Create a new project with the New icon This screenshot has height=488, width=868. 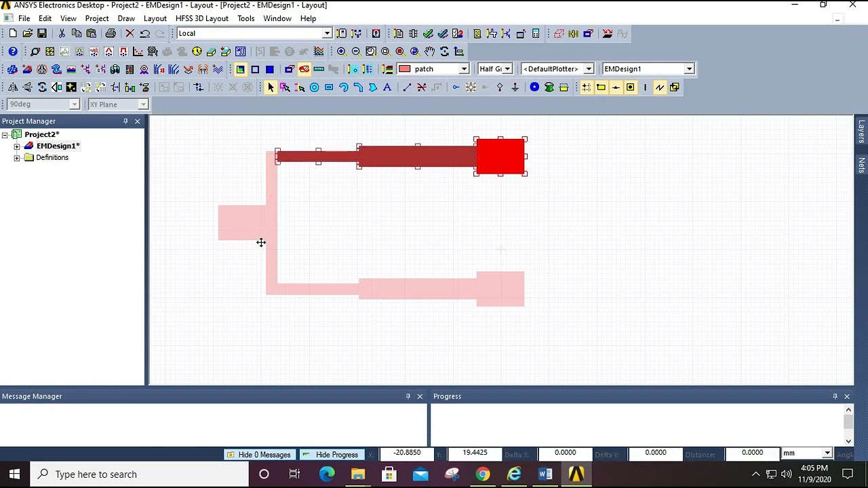click(13, 33)
